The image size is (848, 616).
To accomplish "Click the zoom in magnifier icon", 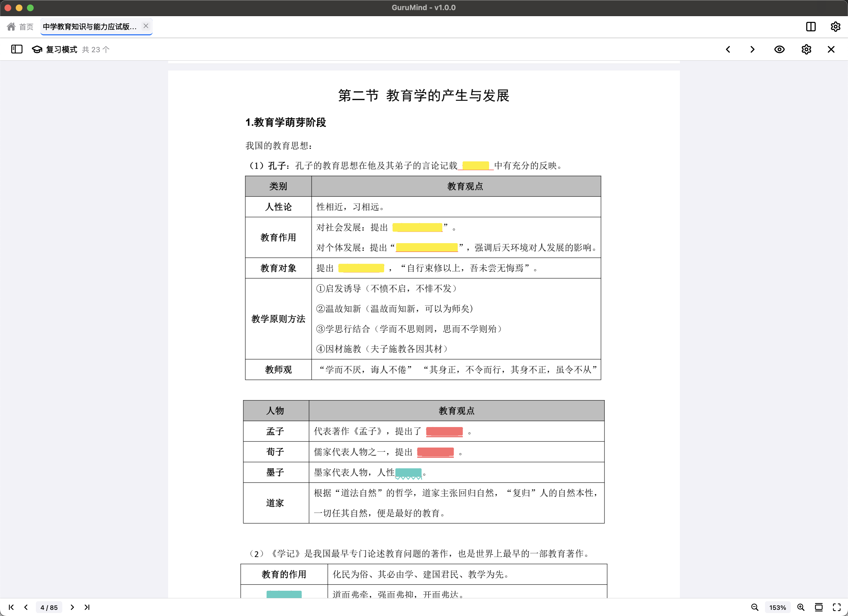I will (801, 607).
